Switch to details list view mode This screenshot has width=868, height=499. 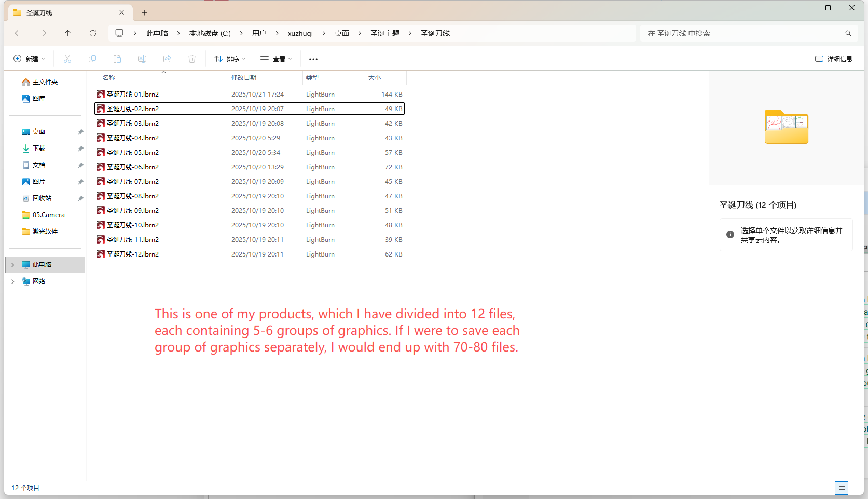[842, 488]
